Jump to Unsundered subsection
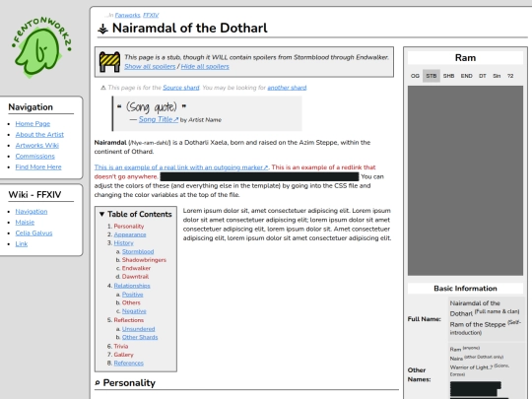This screenshot has width=532, height=399. click(x=138, y=329)
